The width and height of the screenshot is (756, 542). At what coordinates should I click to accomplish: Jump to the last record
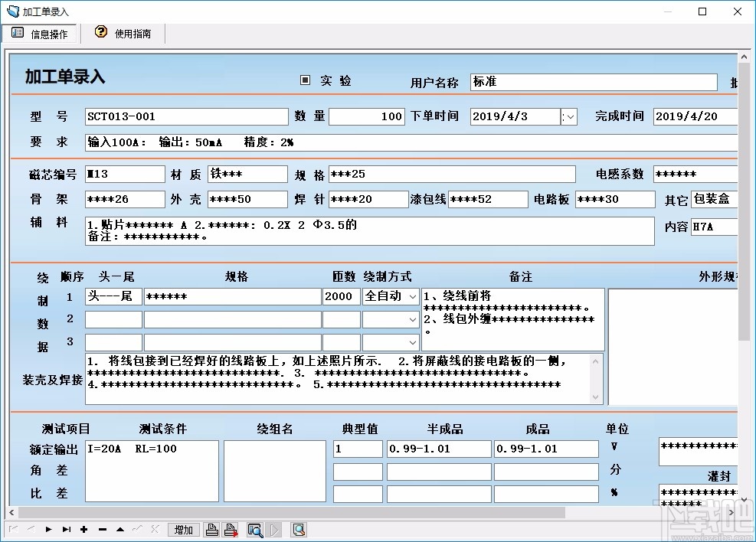67,530
